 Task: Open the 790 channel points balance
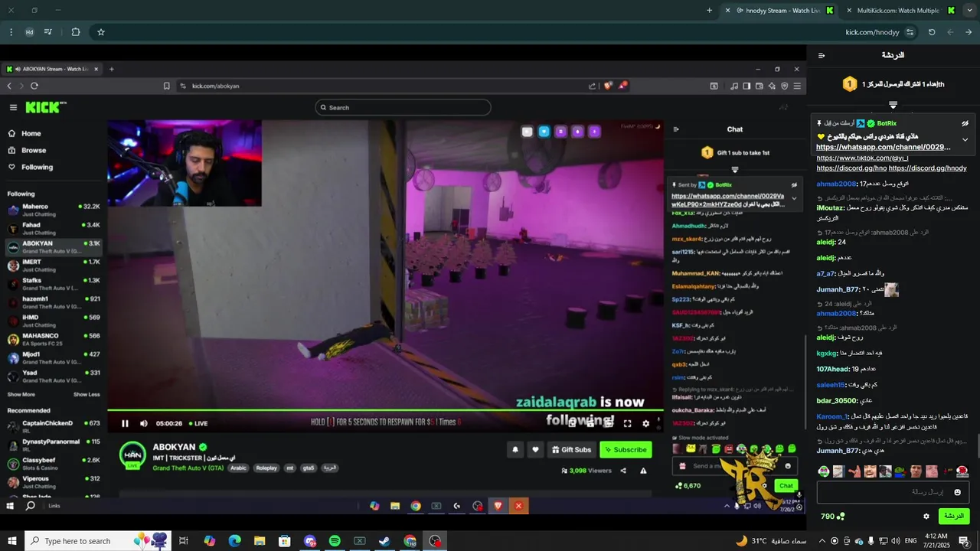point(832,517)
